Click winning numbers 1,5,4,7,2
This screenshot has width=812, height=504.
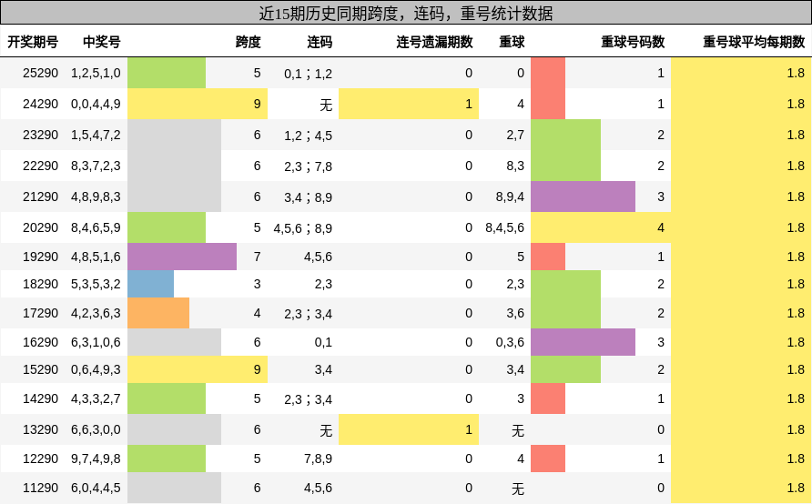96,135
